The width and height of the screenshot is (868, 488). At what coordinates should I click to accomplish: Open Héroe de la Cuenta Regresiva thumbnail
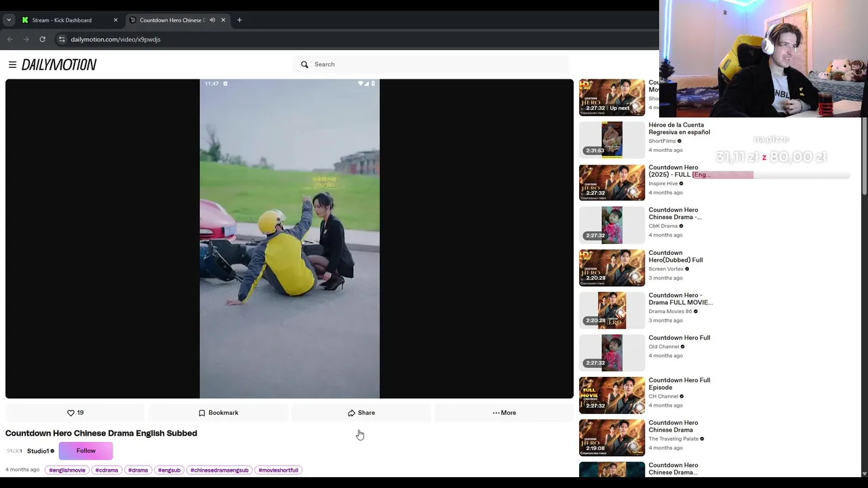click(612, 140)
